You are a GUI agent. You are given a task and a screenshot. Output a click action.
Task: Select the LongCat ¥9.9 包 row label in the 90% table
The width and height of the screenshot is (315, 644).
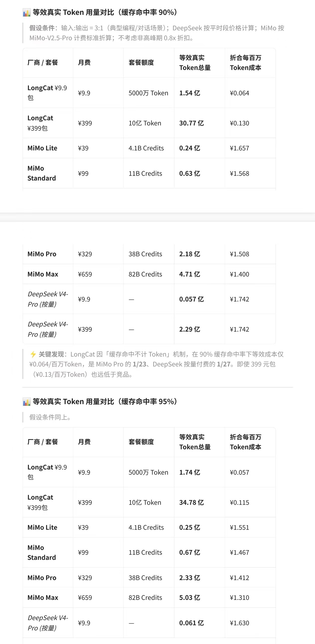(x=47, y=93)
